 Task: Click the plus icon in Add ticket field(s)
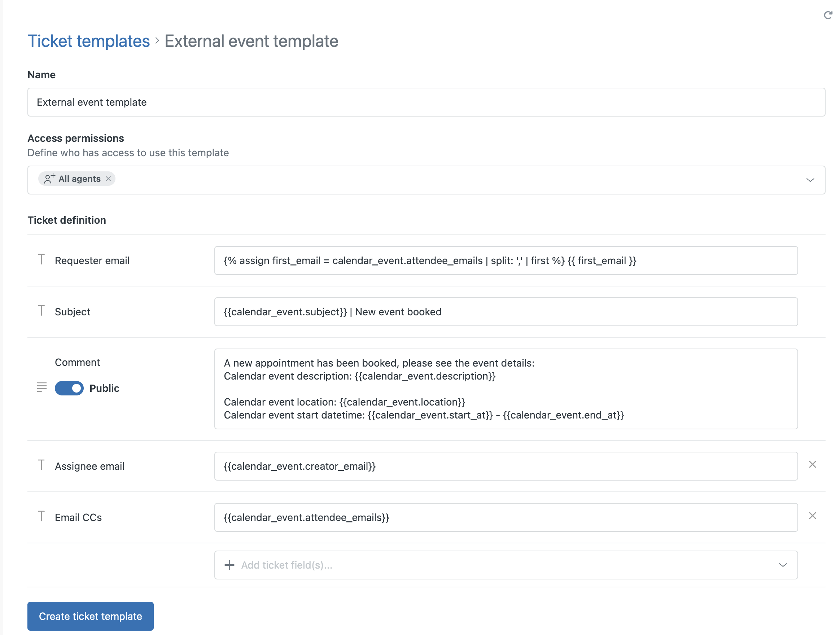(229, 565)
